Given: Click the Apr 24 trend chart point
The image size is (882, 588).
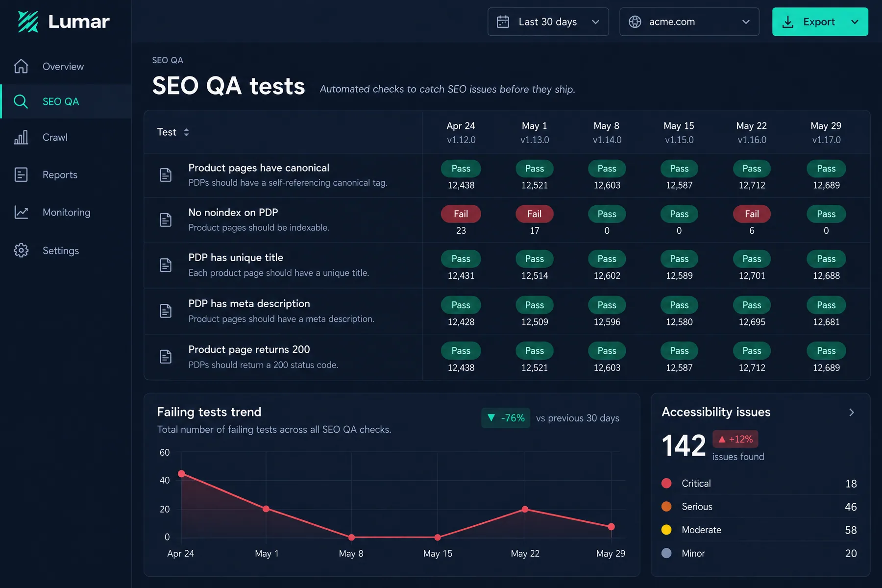Looking at the screenshot, I should coord(181,473).
